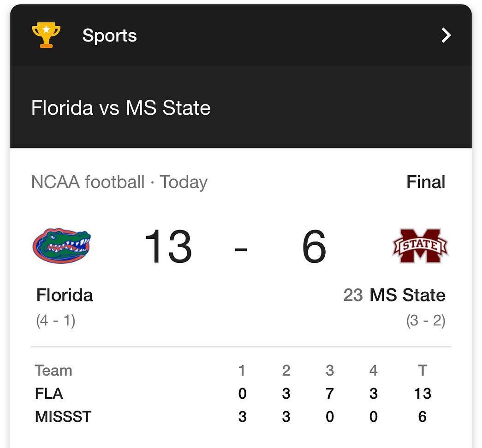
Task: Click the Team column header
Action: [x=54, y=370]
